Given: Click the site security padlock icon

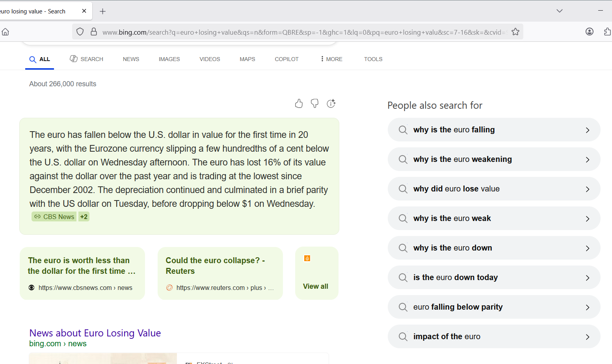Looking at the screenshot, I should click(x=94, y=32).
